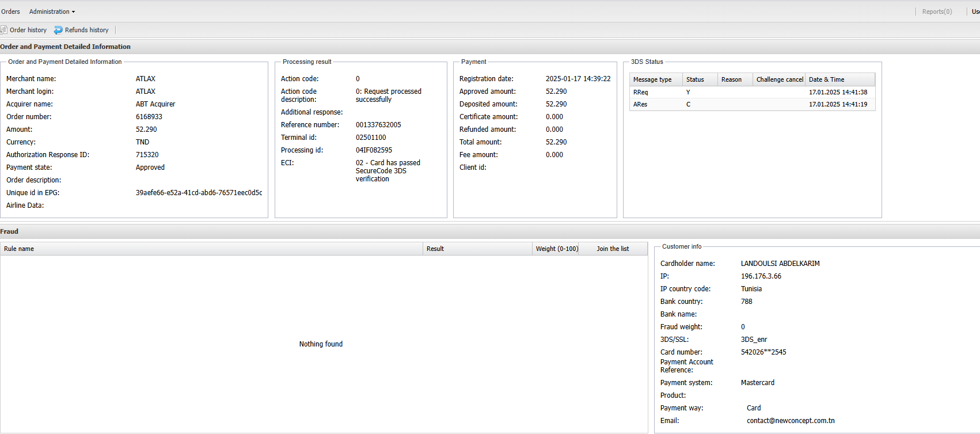Click the customer email contact@newconcept.com.tn
The height and width of the screenshot is (434, 980).
(x=791, y=421)
